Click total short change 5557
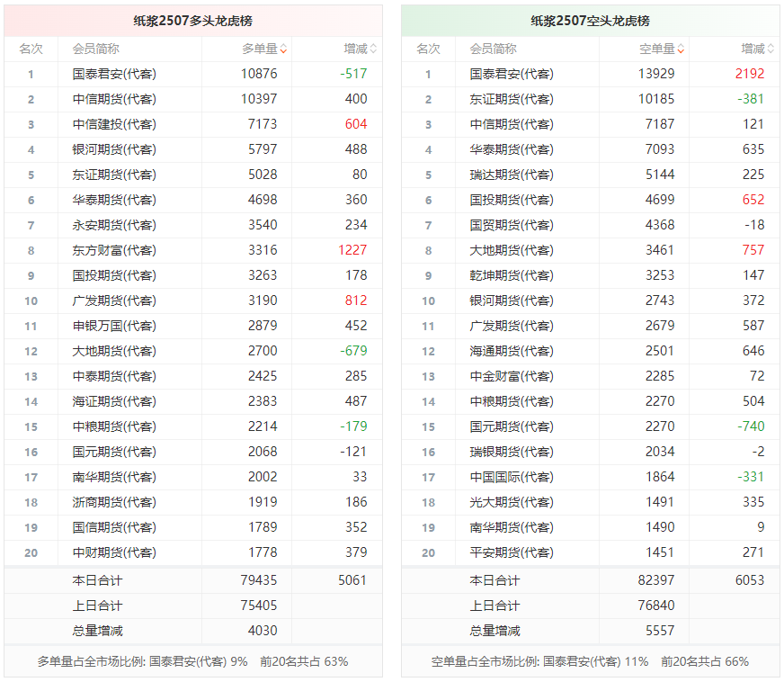The image size is (784, 682). pos(660,631)
